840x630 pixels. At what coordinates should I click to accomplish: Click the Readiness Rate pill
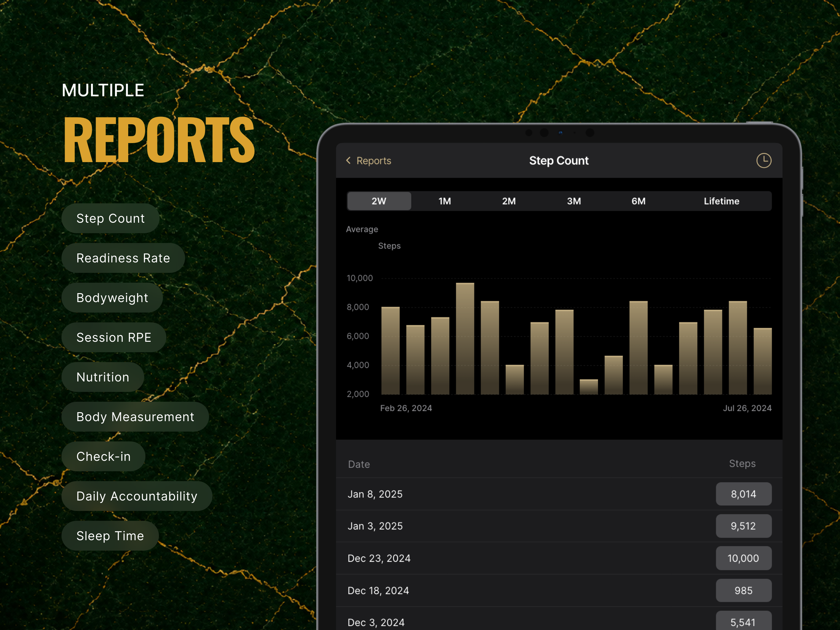coord(123,258)
